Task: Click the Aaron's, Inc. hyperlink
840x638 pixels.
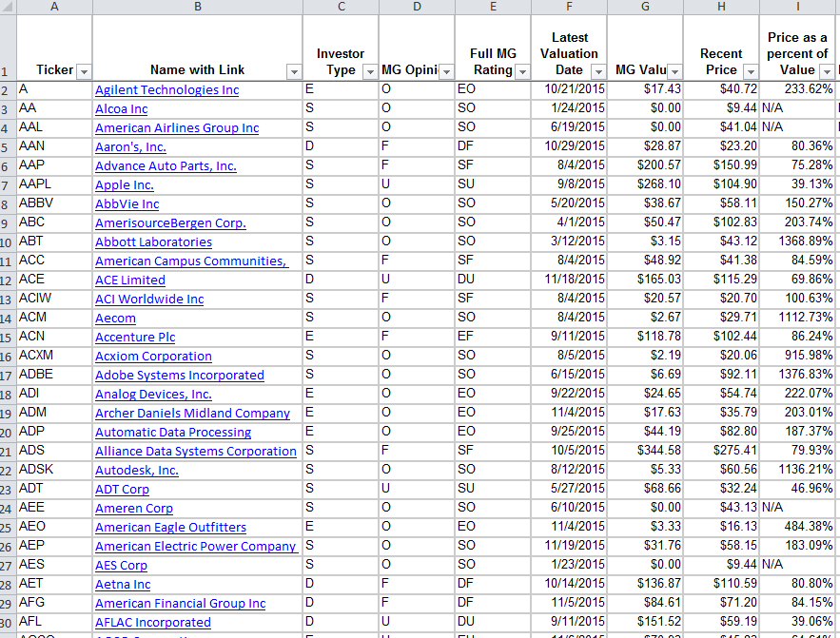Action: point(130,147)
